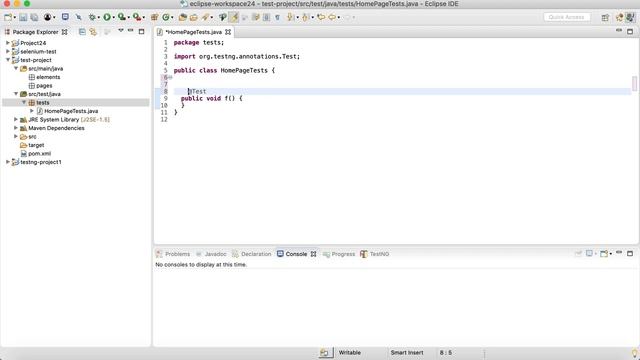Open the New wizard dropdown arrow
The height and width of the screenshot is (360, 640).
click(x=14, y=18)
